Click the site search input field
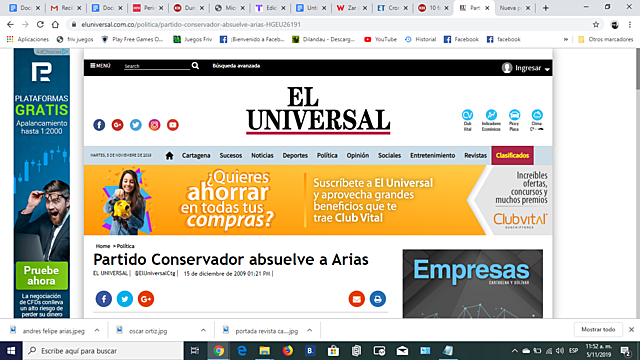This screenshot has width=640, height=360. pos(156,66)
